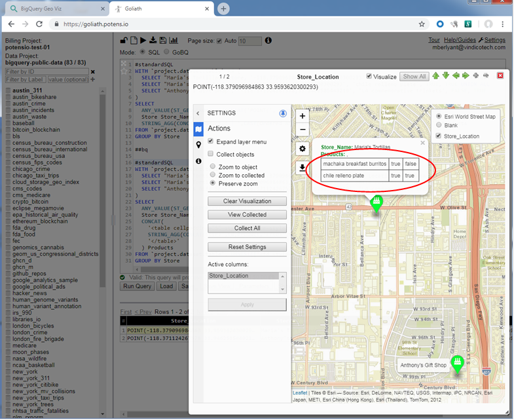The image size is (514, 420).
Task: Uncheck the Visualize checkbox
Action: (369, 77)
